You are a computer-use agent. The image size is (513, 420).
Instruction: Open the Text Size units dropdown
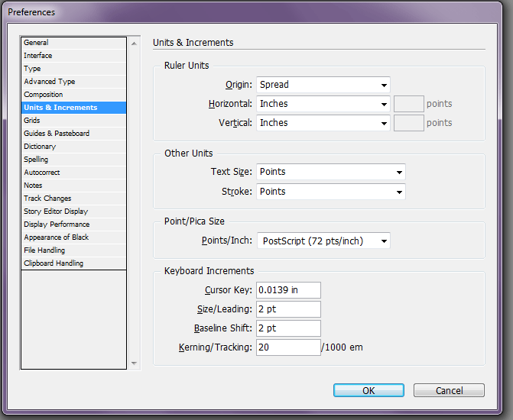[x=331, y=172]
